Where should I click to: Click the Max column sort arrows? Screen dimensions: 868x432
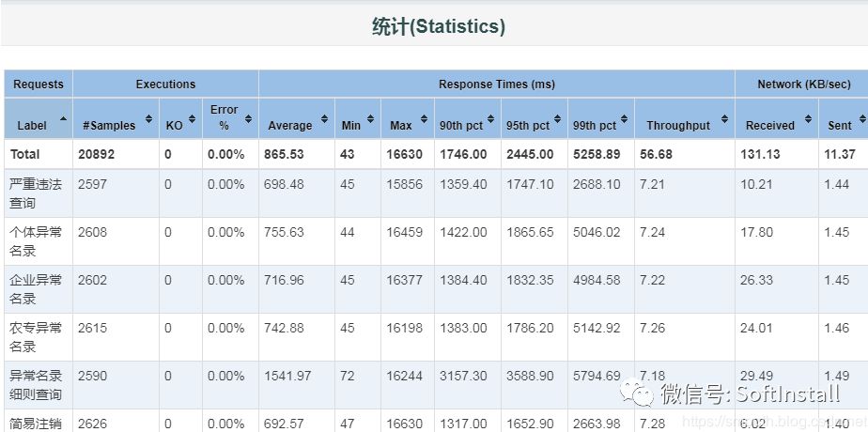pos(424,119)
